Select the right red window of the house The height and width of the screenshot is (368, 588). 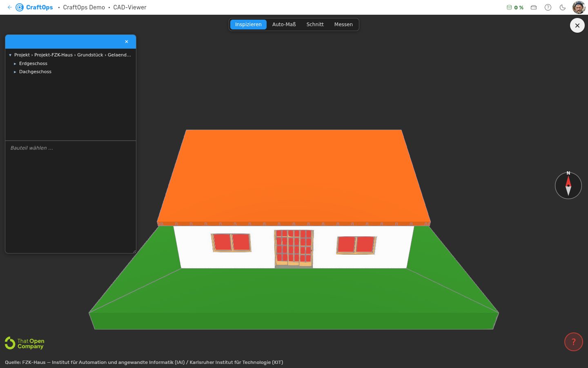[356, 245]
